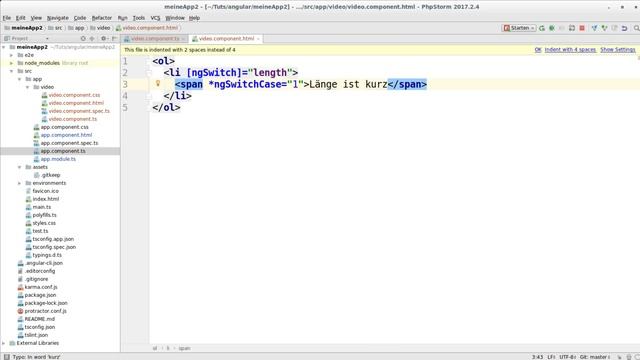Click the listen-for-debug-connections icon before Stop
The width and height of the screenshot is (640, 360).
572,28
